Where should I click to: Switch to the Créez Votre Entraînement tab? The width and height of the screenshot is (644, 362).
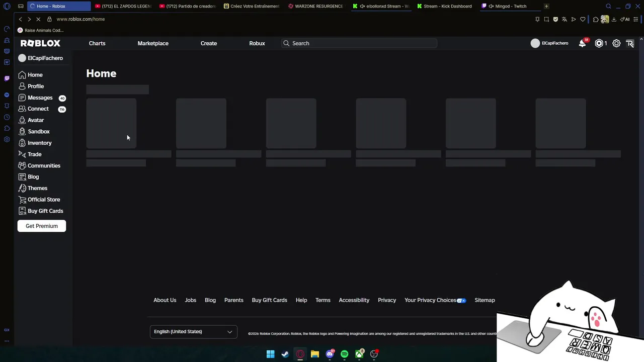[252, 6]
